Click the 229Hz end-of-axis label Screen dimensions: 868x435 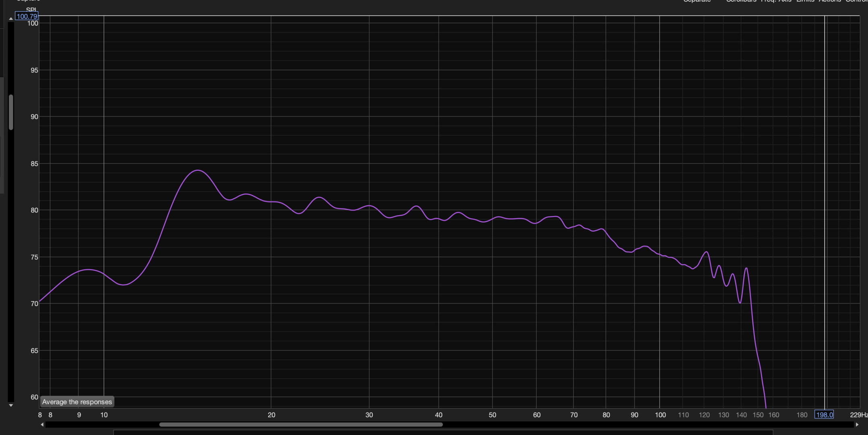pyautogui.click(x=858, y=414)
